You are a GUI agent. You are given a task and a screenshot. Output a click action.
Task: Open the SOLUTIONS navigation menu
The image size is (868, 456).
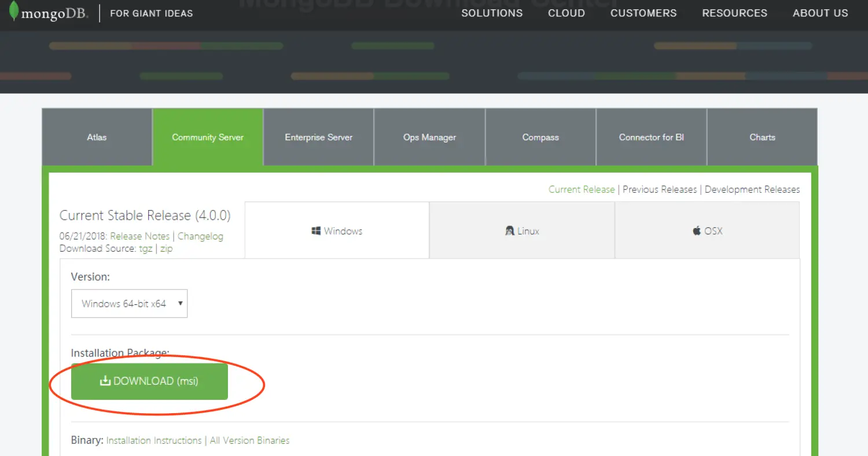492,13
